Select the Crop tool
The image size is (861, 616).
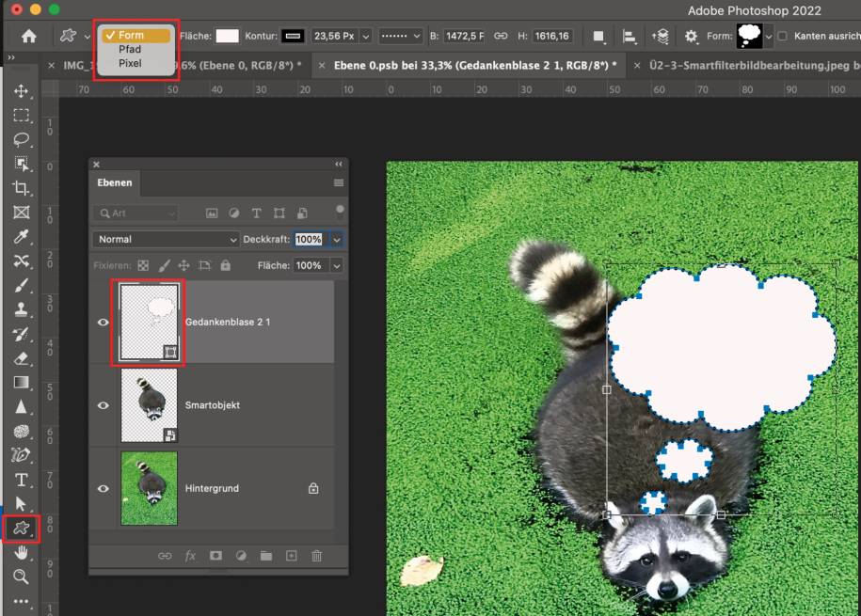pyautogui.click(x=21, y=188)
